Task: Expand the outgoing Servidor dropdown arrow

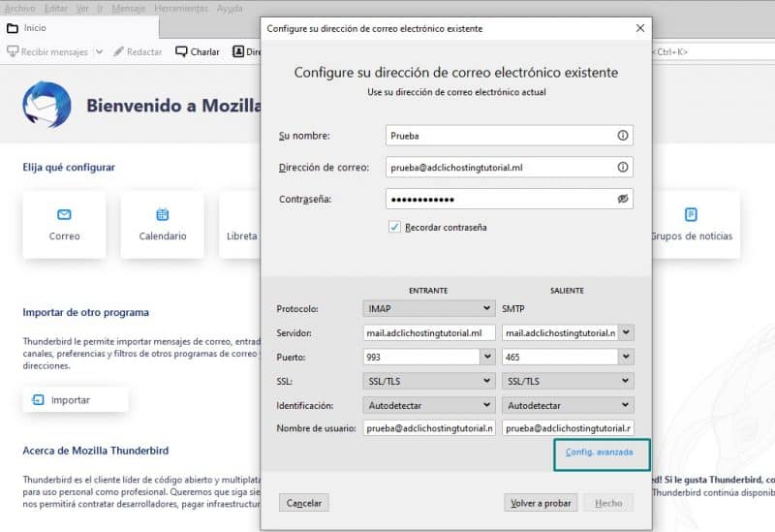Action: point(626,332)
